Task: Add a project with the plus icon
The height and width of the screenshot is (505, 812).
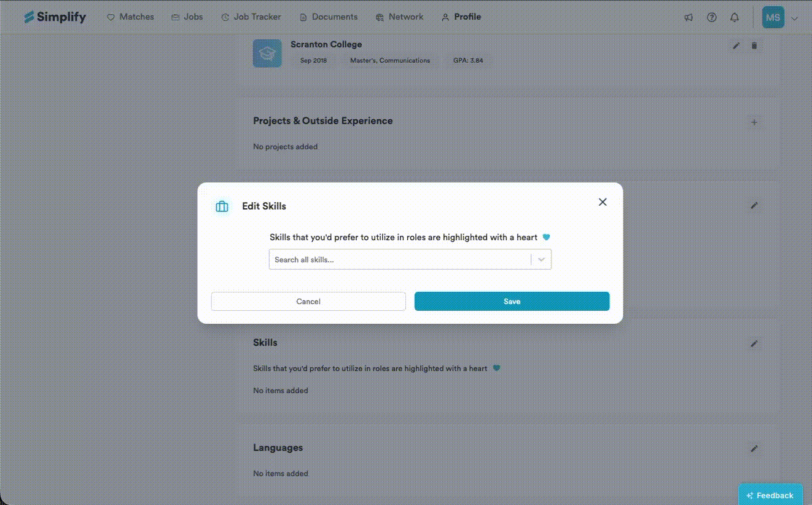Action: tap(754, 122)
